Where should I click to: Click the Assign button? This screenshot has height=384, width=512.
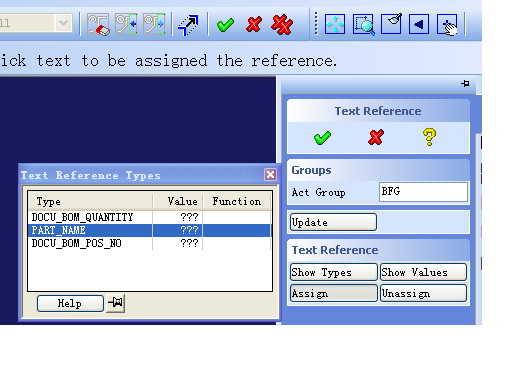click(334, 293)
